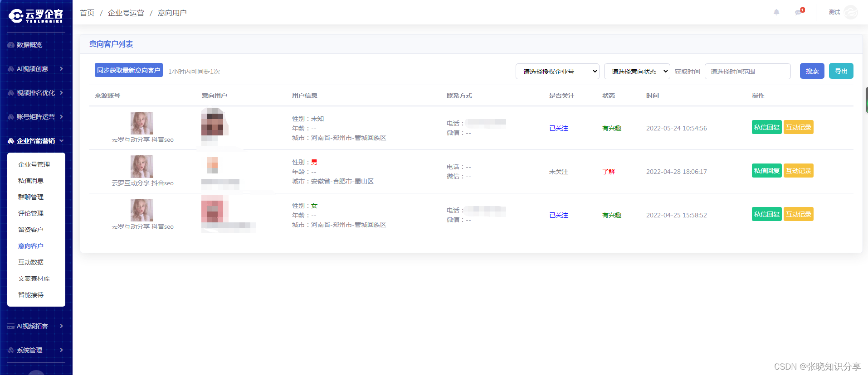Click 互动记录 for the 2022-04-25 row
Image resolution: width=868 pixels, height=375 pixels.
coord(799,214)
